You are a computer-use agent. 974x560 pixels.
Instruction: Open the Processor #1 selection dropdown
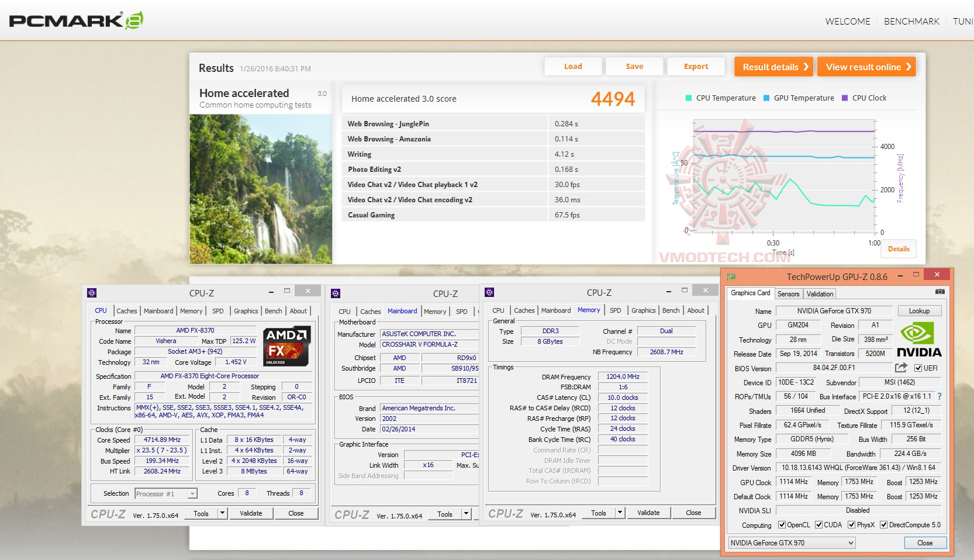coord(166,494)
